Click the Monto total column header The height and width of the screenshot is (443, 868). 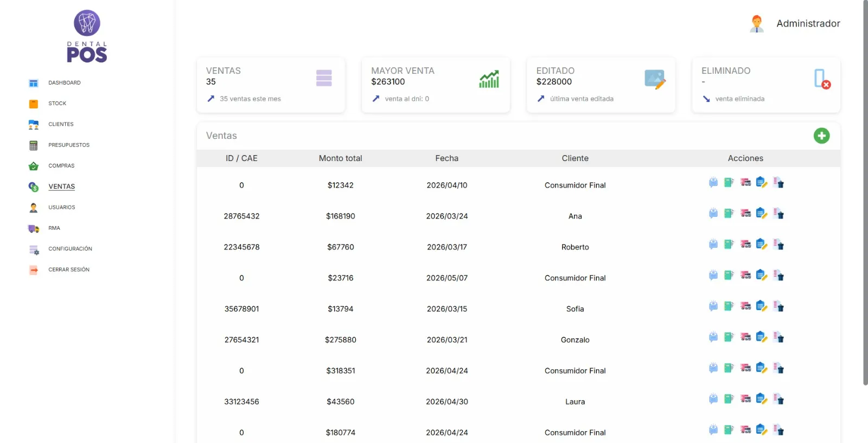pos(341,158)
